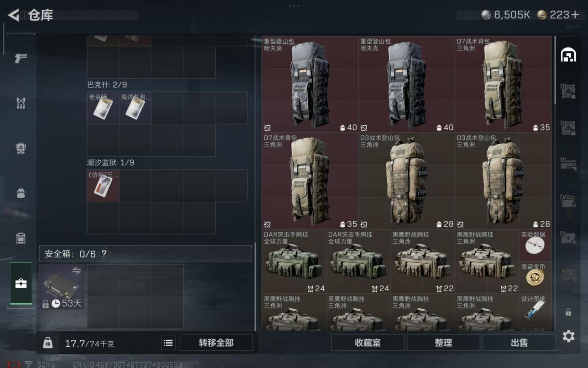Open the weapons category pistol icon
The width and height of the screenshot is (588, 368).
(21, 58)
